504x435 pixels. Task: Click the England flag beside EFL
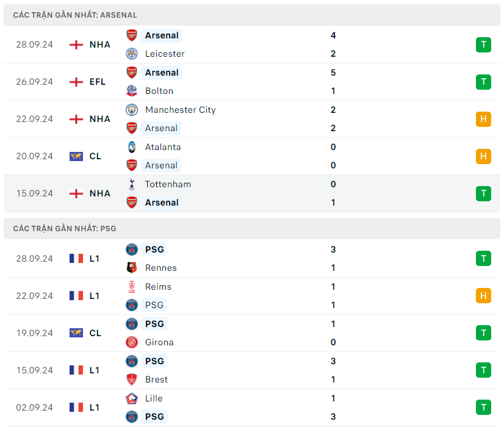(76, 82)
